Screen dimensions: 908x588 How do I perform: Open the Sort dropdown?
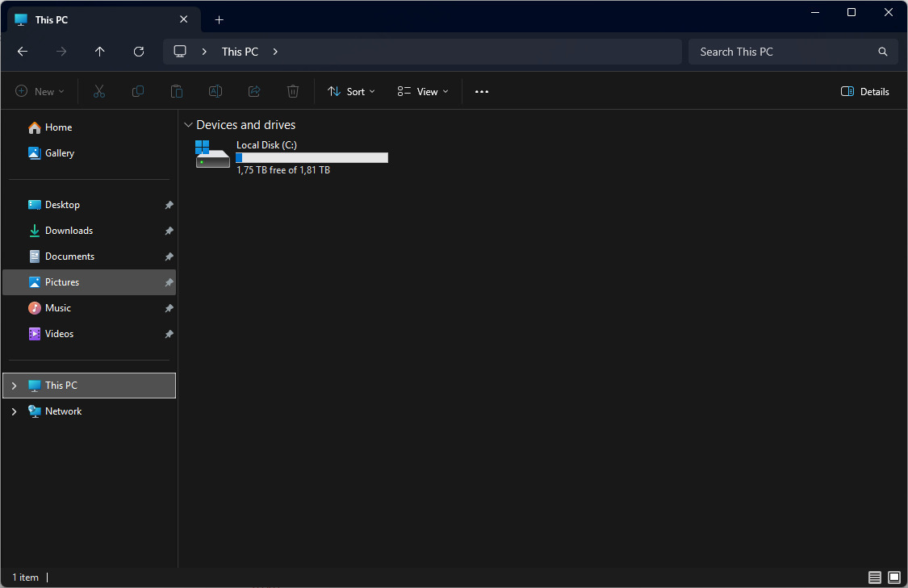click(352, 91)
